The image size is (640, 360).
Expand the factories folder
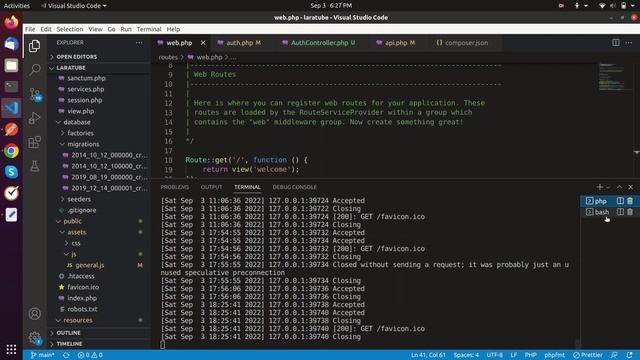click(x=80, y=133)
